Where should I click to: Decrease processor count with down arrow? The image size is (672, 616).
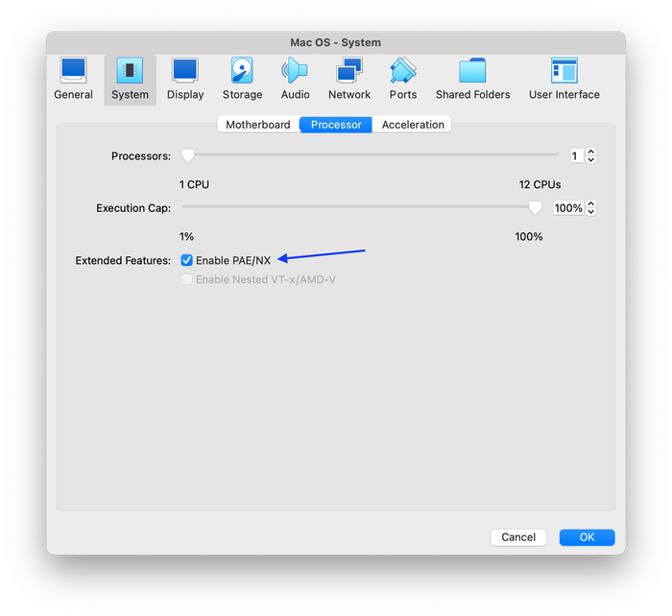pyautogui.click(x=591, y=160)
